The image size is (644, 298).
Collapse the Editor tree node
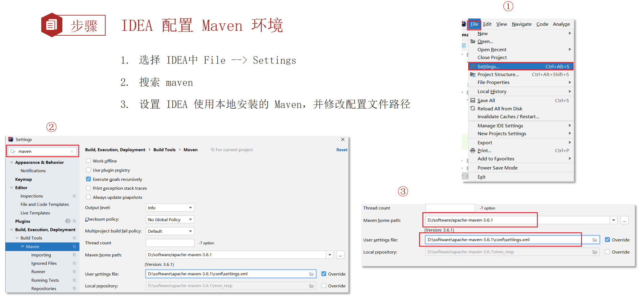pyautogui.click(x=12, y=188)
